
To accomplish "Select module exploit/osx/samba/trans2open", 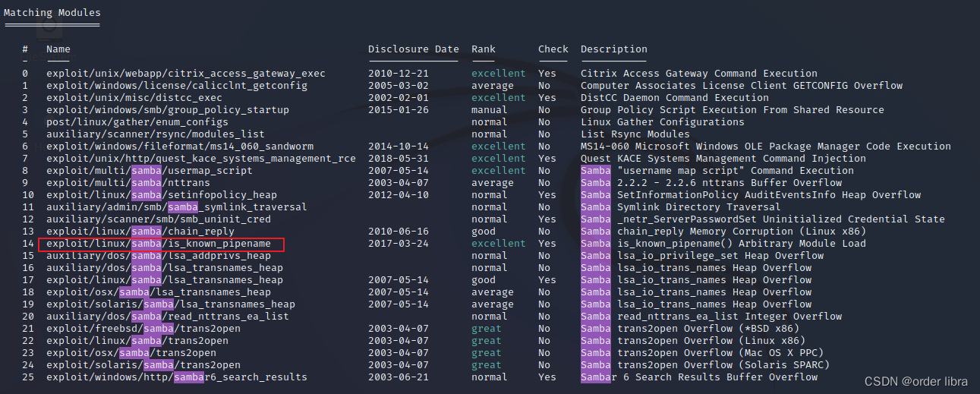I will [x=131, y=353].
